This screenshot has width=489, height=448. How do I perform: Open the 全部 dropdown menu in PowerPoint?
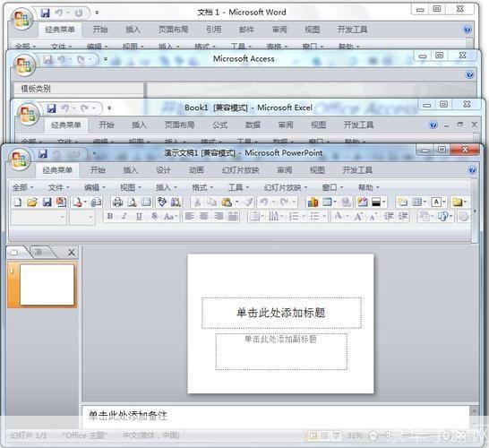click(x=22, y=187)
